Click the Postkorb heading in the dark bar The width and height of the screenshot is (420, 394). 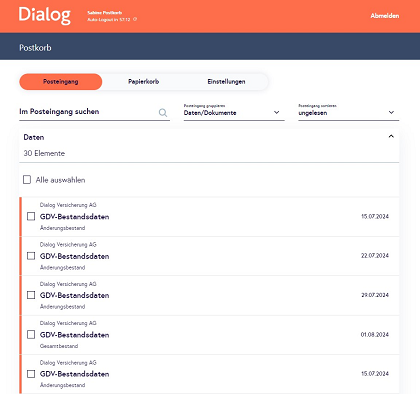click(35, 48)
